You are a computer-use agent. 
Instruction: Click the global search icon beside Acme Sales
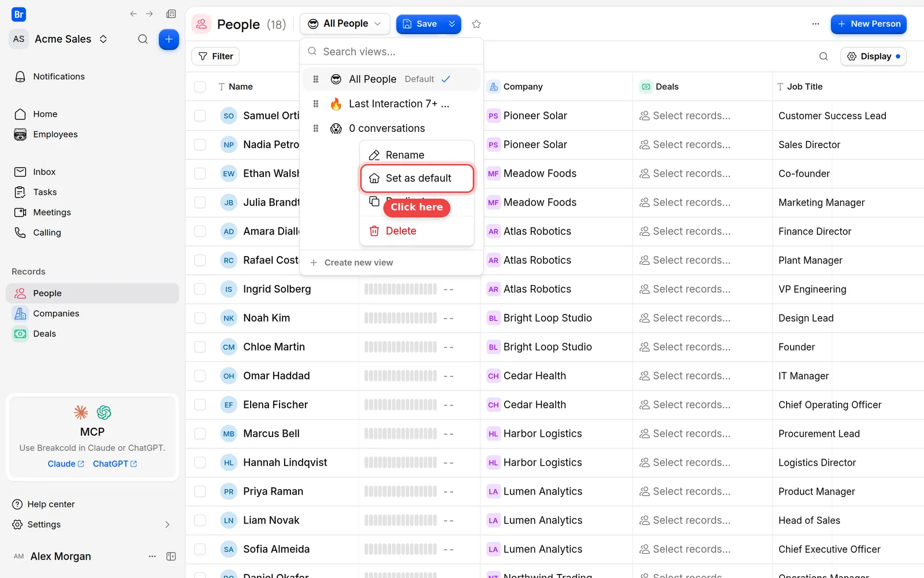pos(143,39)
